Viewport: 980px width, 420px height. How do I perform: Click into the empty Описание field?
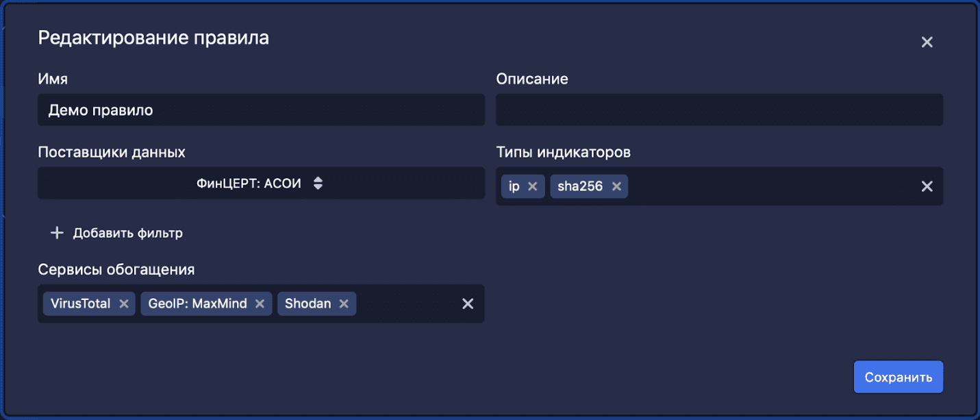click(x=719, y=110)
